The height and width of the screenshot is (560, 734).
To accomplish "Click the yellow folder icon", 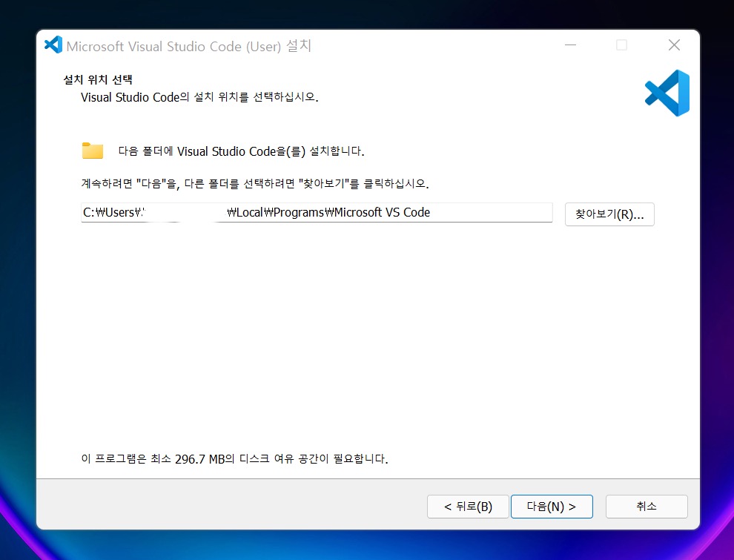I will click(x=93, y=151).
